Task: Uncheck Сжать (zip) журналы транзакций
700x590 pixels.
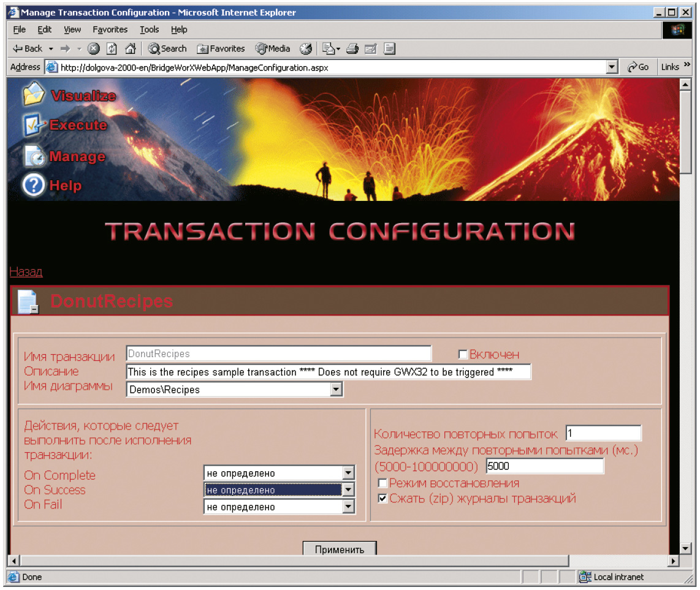Action: 382,498
